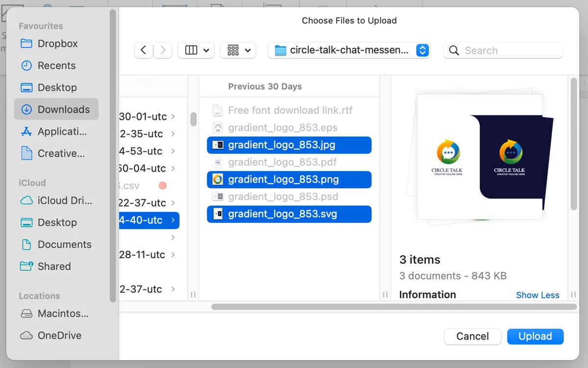This screenshot has height=368, width=588.
Task: Select gradient_logo_853.pdf file
Action: (x=289, y=162)
